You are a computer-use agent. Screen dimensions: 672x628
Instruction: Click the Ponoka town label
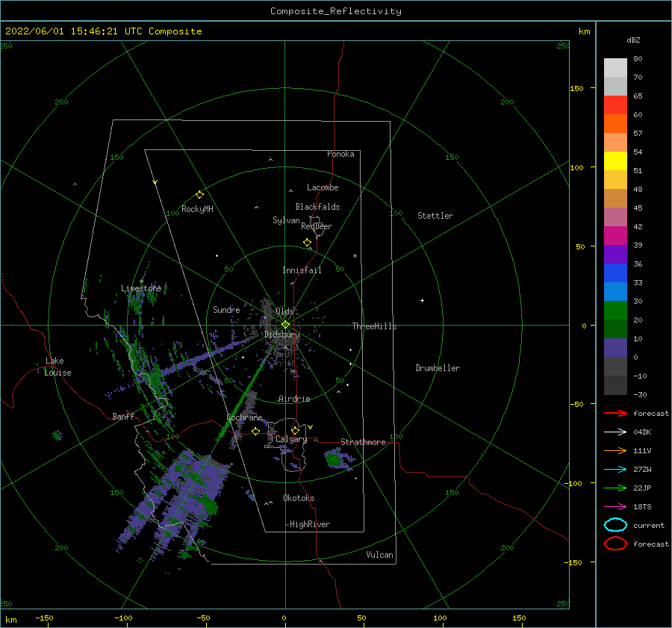340,154
